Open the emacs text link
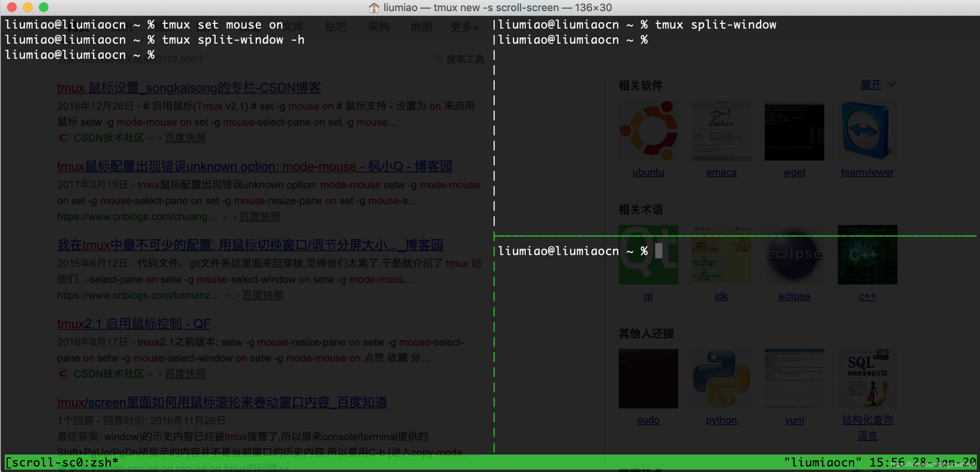Screen dimensions: 980x472 click(721, 172)
